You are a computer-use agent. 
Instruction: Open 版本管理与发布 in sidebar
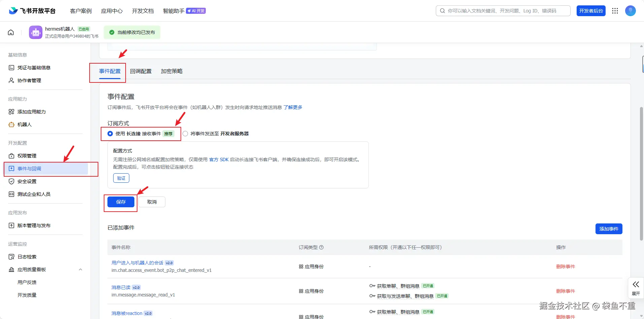(34, 225)
